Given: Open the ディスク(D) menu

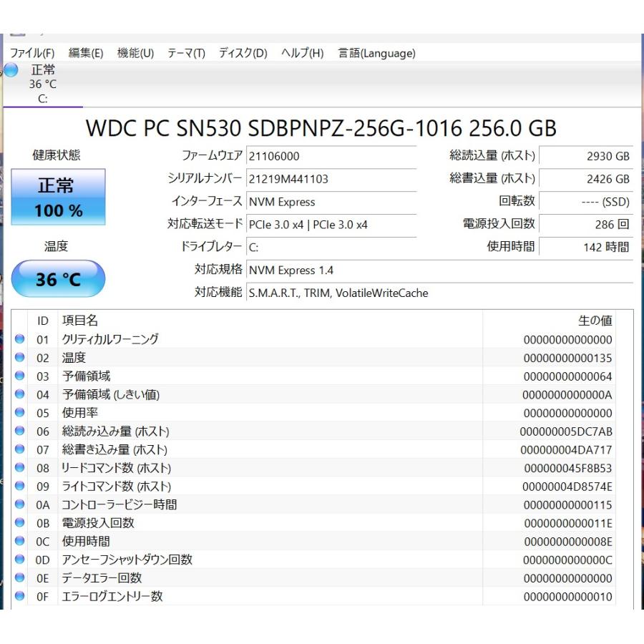Looking at the screenshot, I should [x=243, y=53].
